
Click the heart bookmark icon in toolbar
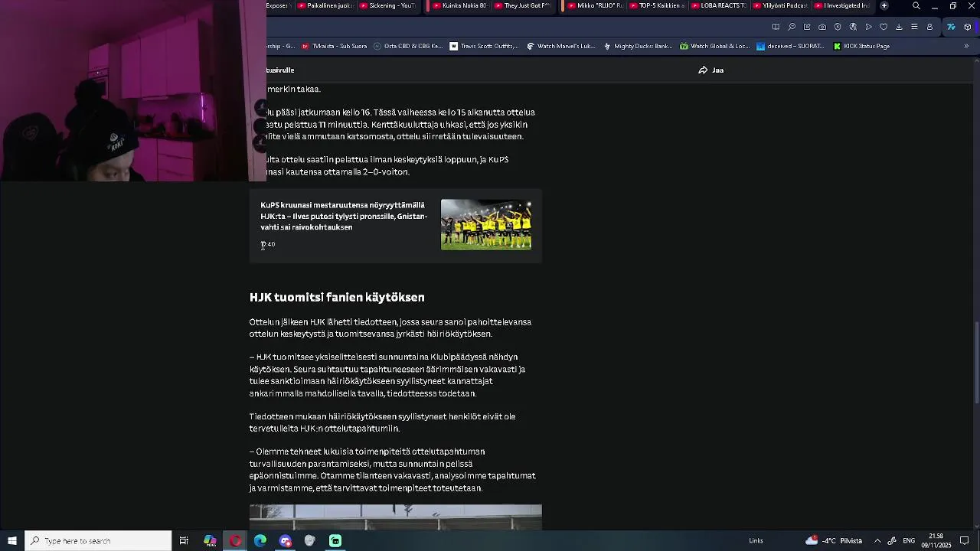click(884, 27)
